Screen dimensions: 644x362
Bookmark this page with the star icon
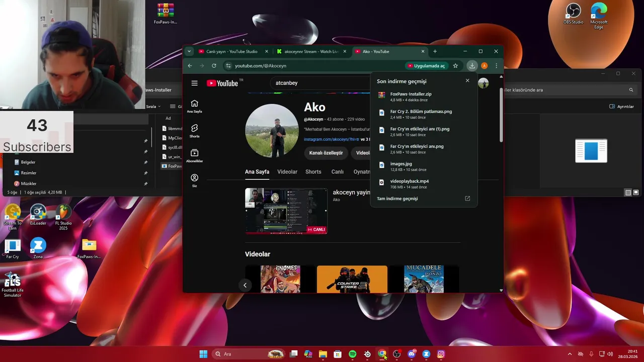(x=455, y=66)
